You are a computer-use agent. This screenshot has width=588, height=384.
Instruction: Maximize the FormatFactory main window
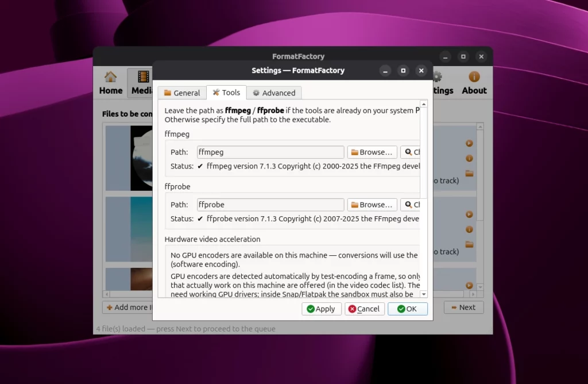[463, 57]
